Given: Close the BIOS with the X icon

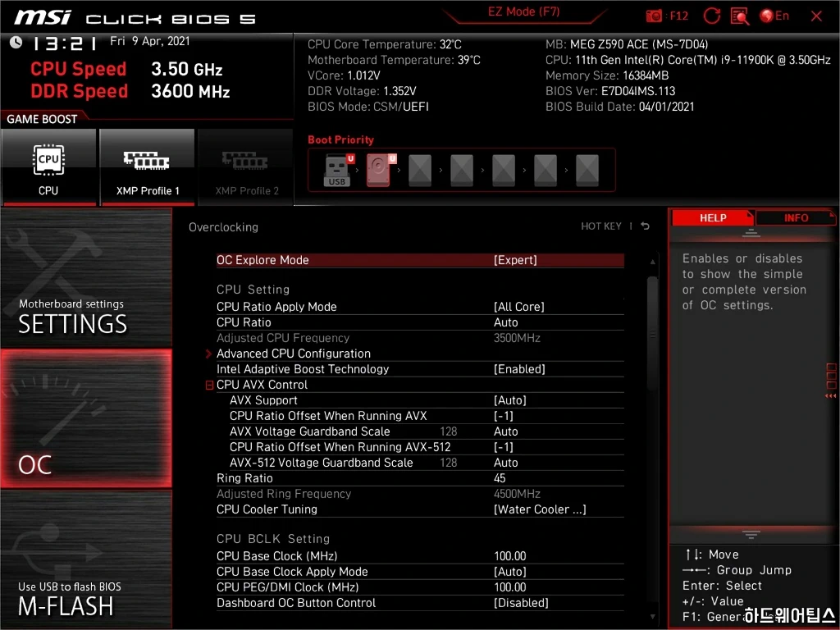Looking at the screenshot, I should [x=816, y=16].
